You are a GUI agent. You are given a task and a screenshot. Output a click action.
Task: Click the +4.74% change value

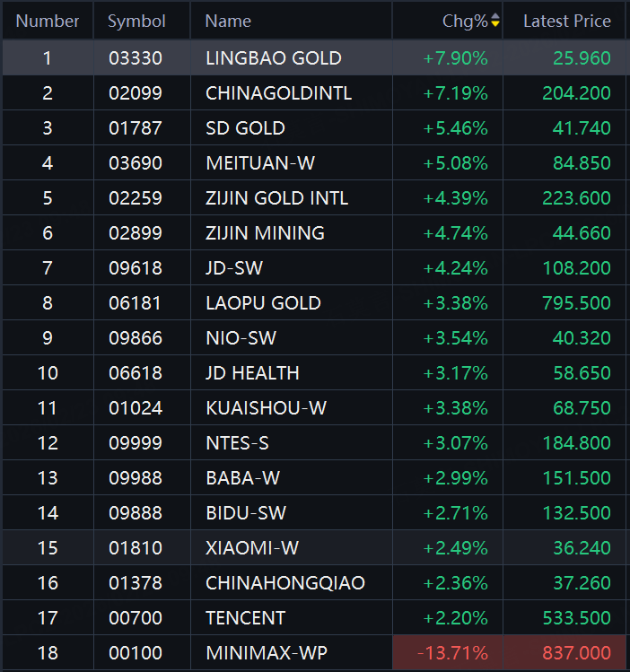pyautogui.click(x=455, y=233)
